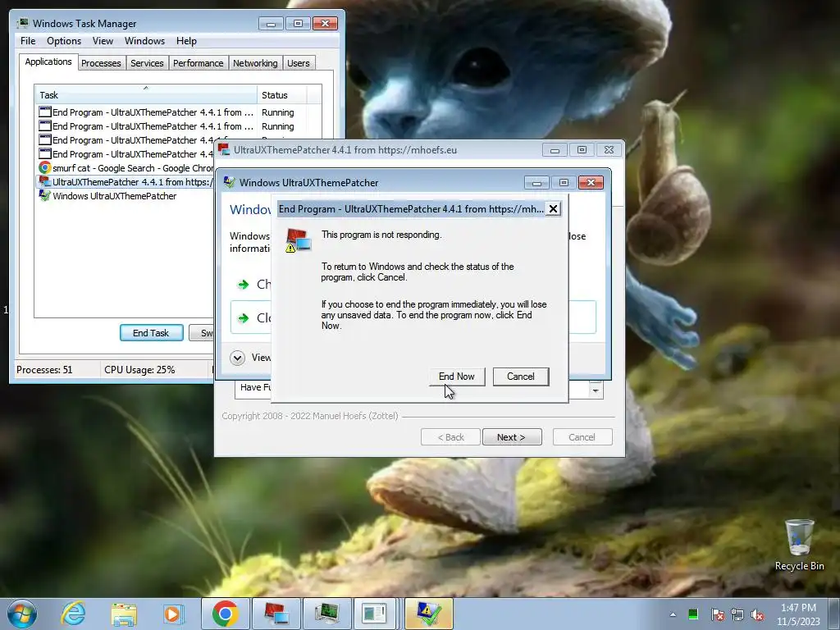This screenshot has width=840, height=630.
Task: Click the Back button in installer
Action: (x=450, y=437)
